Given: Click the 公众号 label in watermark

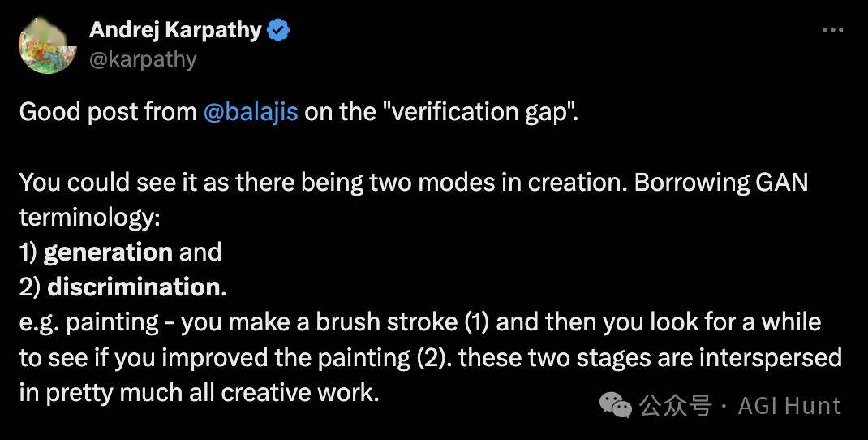Looking at the screenshot, I should pos(676,406).
